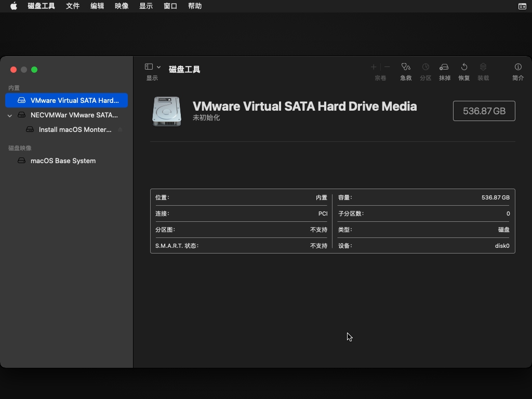Toggle the sidebar display button
Viewport: 532px width, 399px height.
click(x=149, y=67)
